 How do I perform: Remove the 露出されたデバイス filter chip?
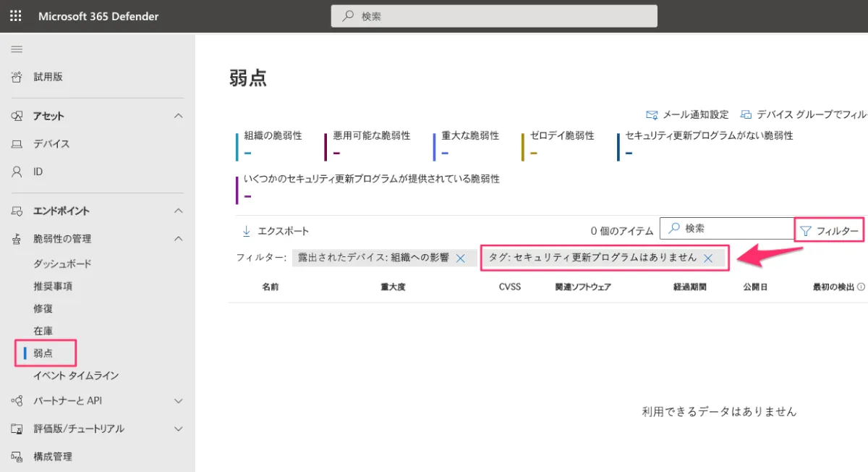click(461, 258)
